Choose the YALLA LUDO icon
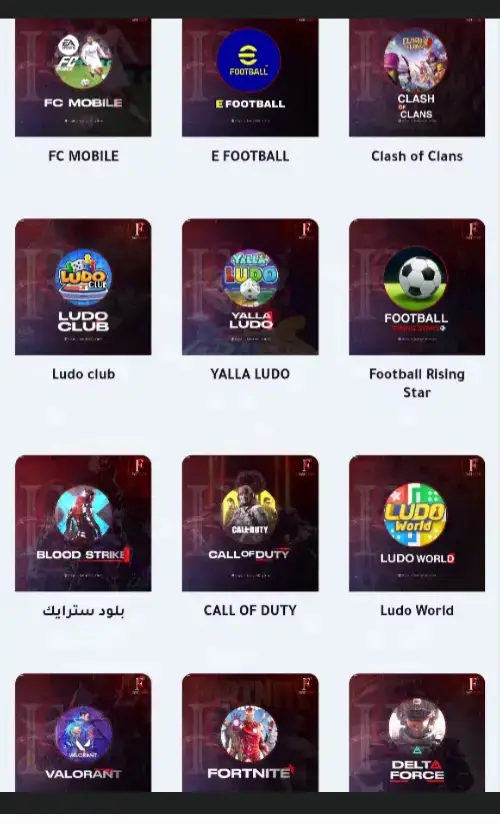This screenshot has height=824, width=500. [x=250, y=278]
